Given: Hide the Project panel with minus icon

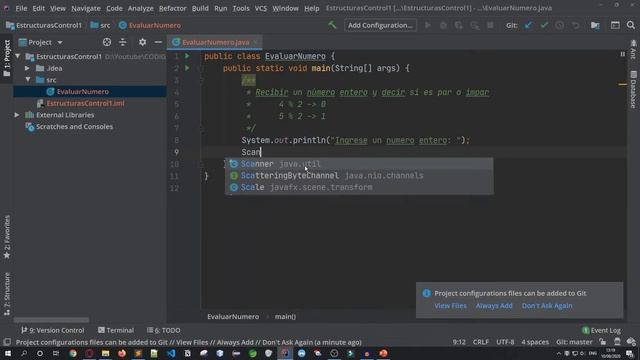Looking at the screenshot, I should [158, 42].
